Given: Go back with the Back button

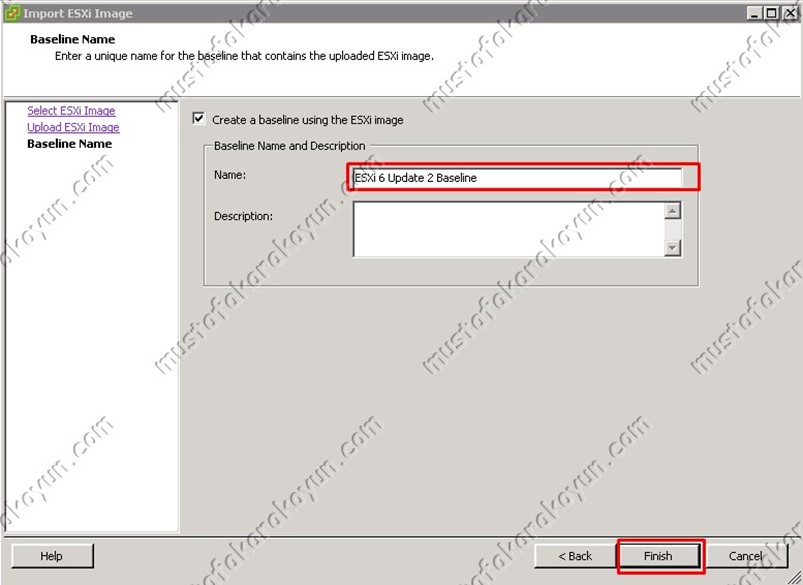Looking at the screenshot, I should (575, 556).
